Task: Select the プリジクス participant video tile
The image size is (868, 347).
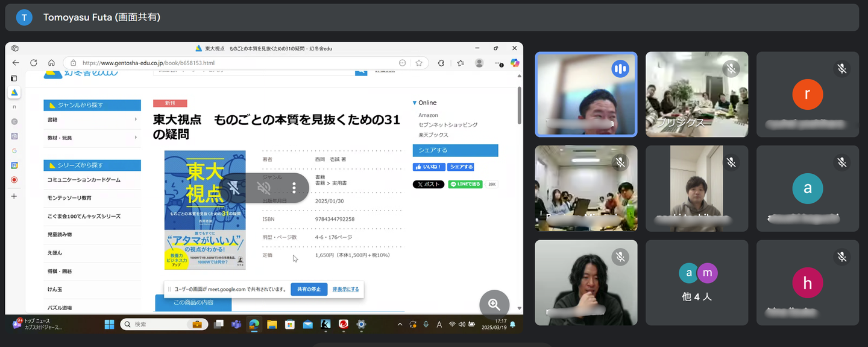Action: pos(697,94)
